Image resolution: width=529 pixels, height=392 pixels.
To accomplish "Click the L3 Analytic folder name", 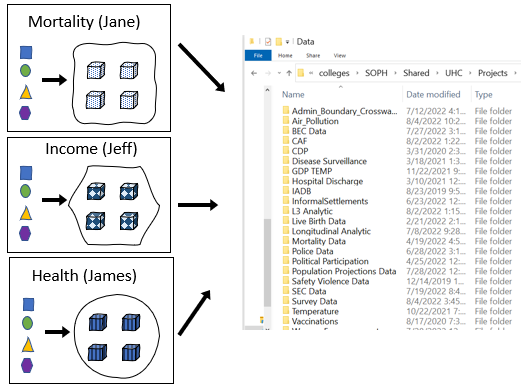I will coord(312,211).
